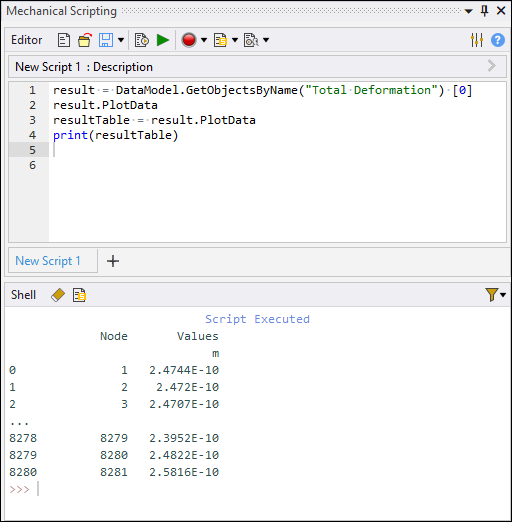Open the editor preferences sliders icon
This screenshot has width=512, height=522.
477,40
